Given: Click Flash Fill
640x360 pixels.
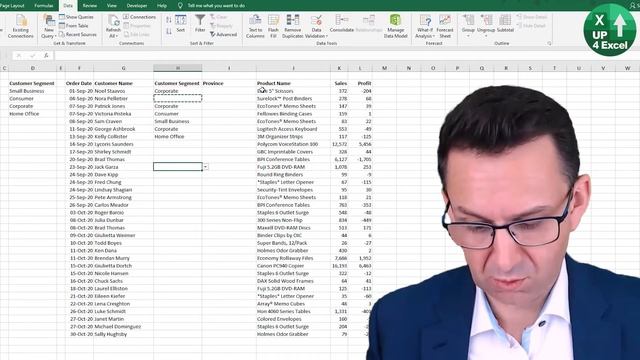Looking at the screenshot, I should point(273,27).
